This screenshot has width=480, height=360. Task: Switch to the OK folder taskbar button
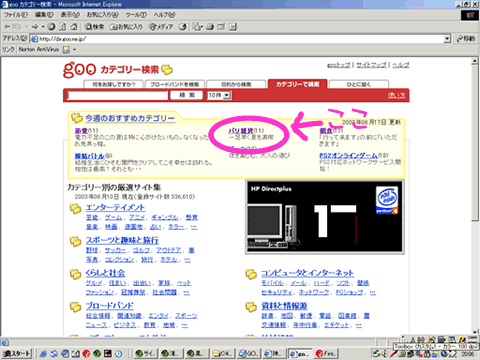tap(222, 353)
